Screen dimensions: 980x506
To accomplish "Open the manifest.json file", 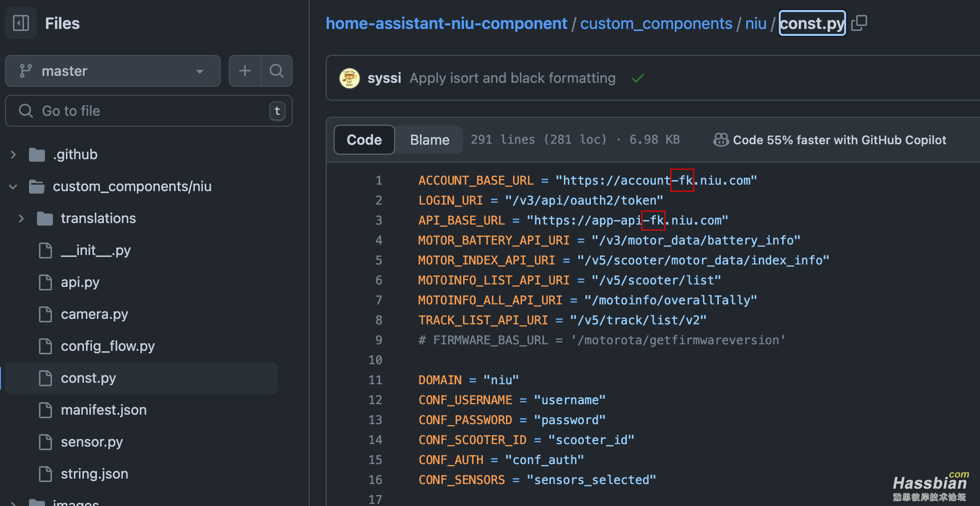I will (103, 410).
